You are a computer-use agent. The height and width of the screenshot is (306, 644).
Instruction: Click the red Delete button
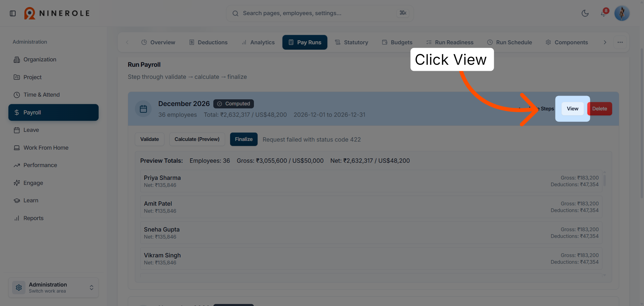599,109
